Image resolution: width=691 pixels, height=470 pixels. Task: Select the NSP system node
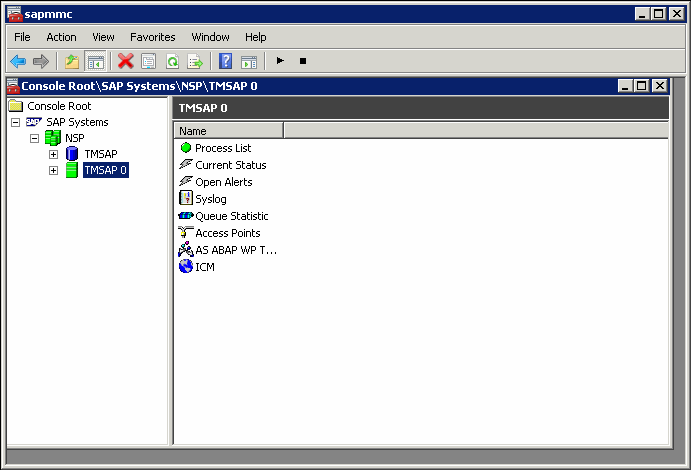[x=74, y=138]
